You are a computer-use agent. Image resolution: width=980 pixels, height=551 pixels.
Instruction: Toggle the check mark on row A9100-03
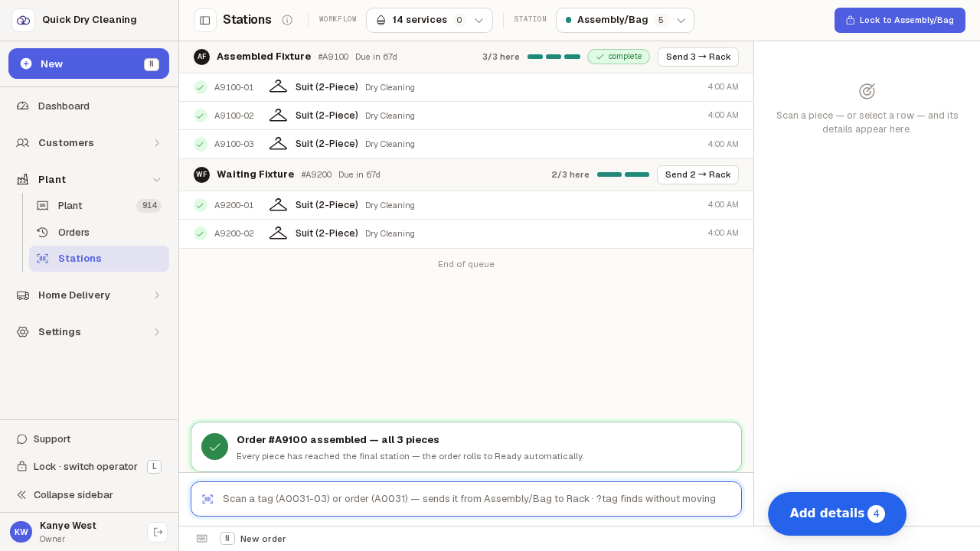click(201, 144)
